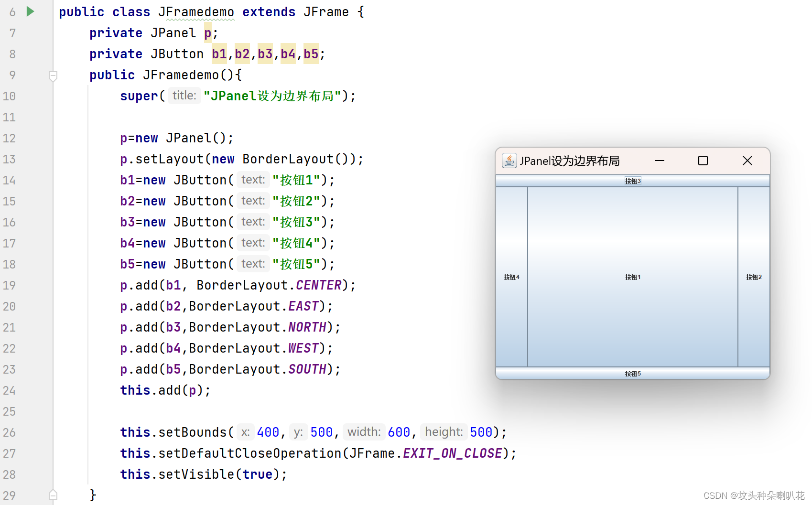Click highlighted variable b1 on line 8
The width and height of the screenshot is (812, 505).
(219, 54)
